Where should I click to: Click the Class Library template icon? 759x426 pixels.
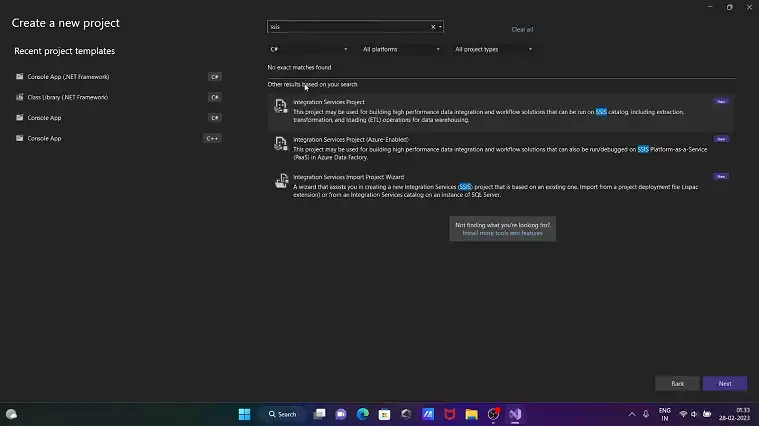tap(19, 97)
